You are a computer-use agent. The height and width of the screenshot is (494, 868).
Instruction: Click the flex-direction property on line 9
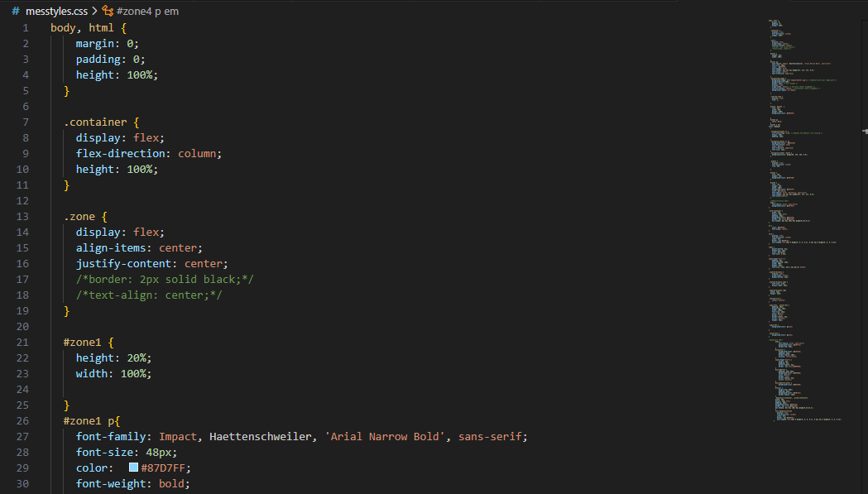pyautogui.click(x=121, y=153)
